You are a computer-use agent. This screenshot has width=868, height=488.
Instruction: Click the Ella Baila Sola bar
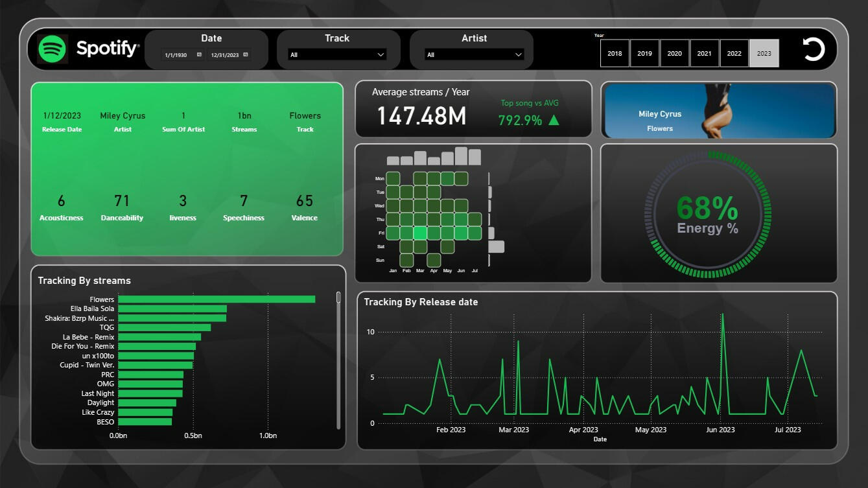(x=172, y=309)
